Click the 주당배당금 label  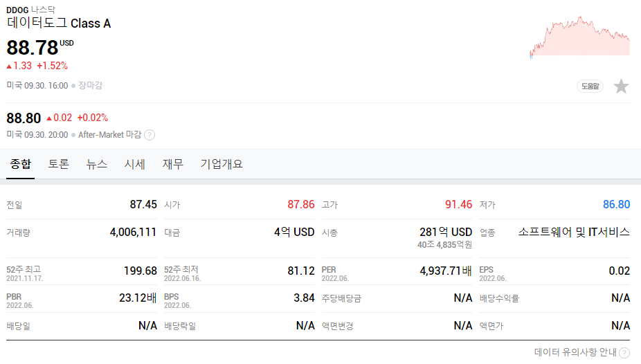click(x=341, y=299)
